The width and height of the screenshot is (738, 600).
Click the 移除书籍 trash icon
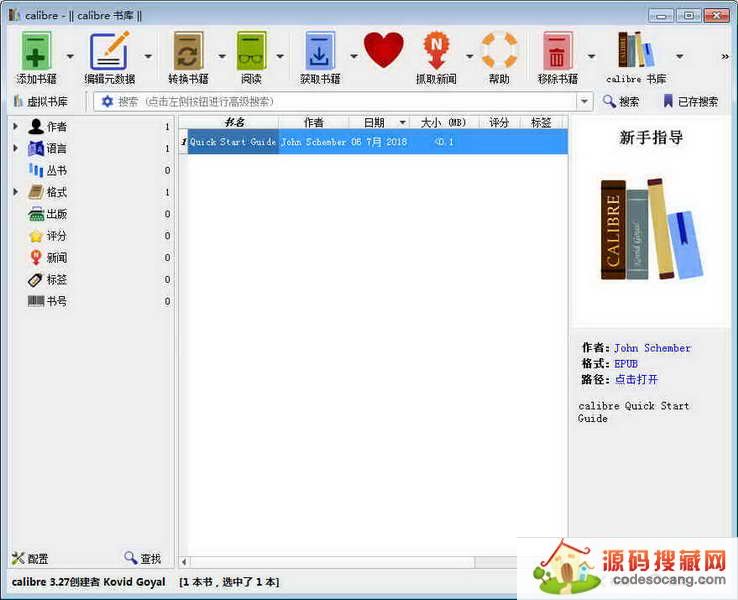point(557,51)
